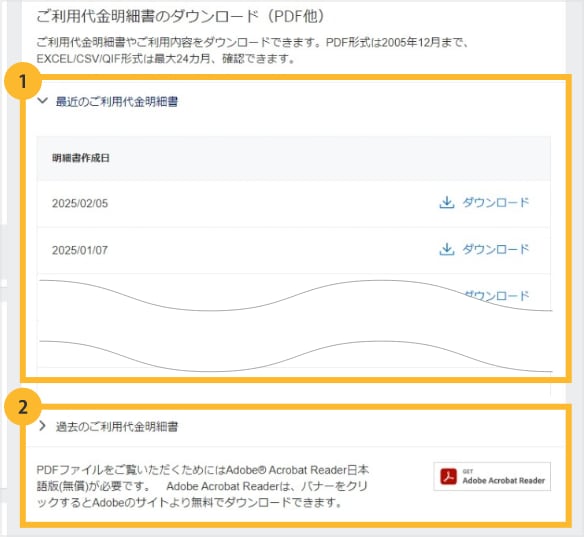Click the red Adobe Acrobat PDF icon

point(448,477)
